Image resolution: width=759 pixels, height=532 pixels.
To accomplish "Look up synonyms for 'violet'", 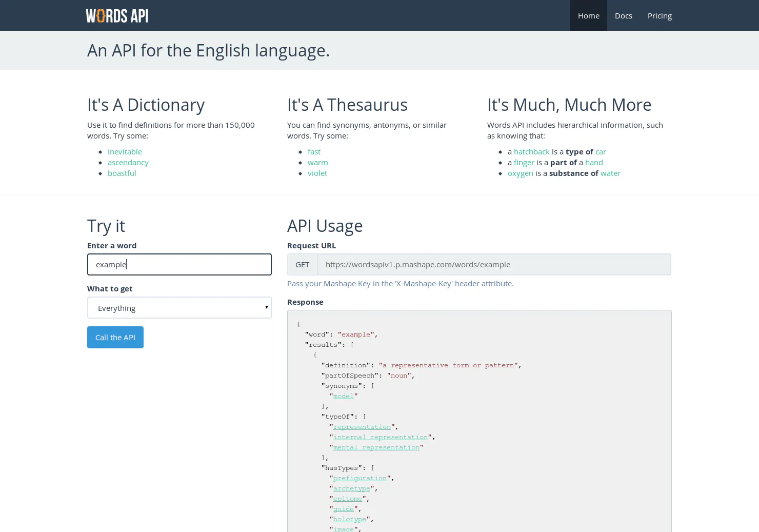I will point(317,173).
